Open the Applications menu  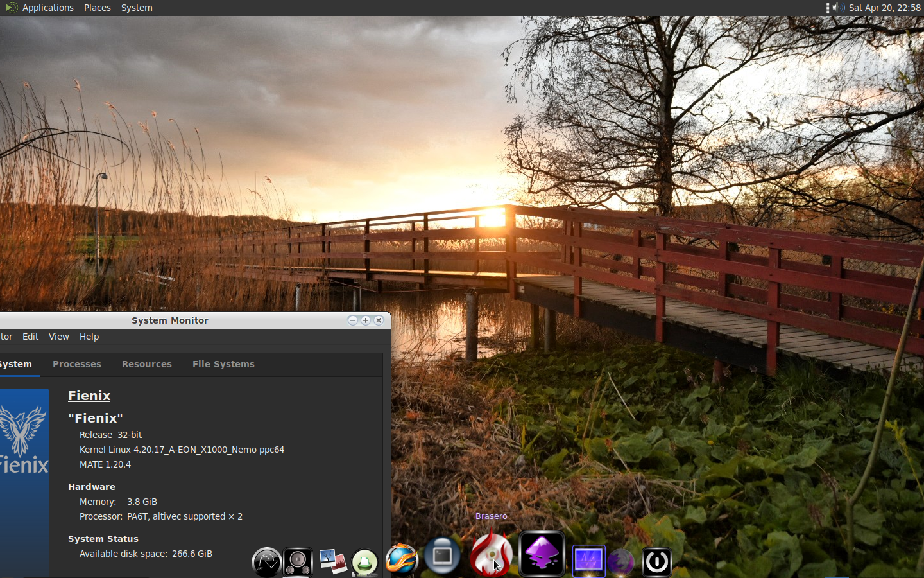47,8
